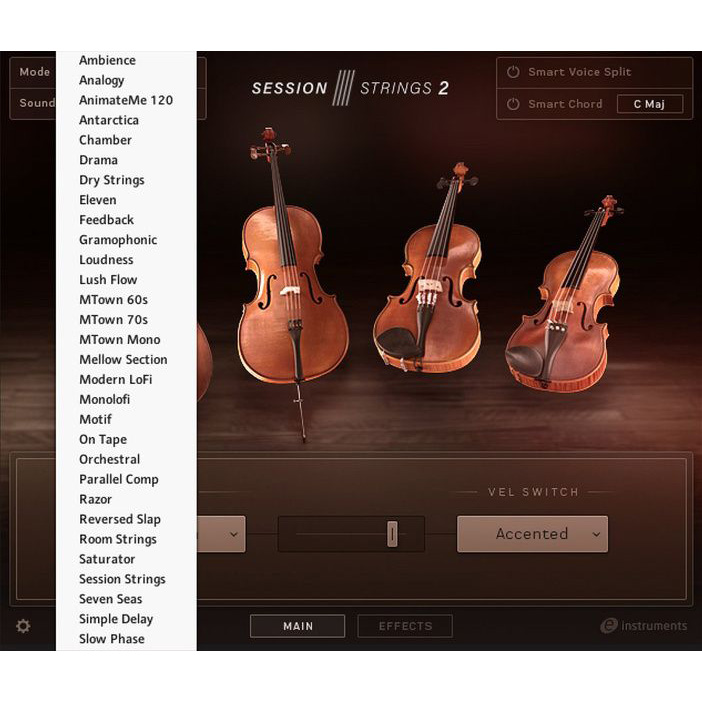Image resolution: width=702 pixels, height=702 pixels.
Task: Select MTown 70s preset
Action: click(x=113, y=320)
